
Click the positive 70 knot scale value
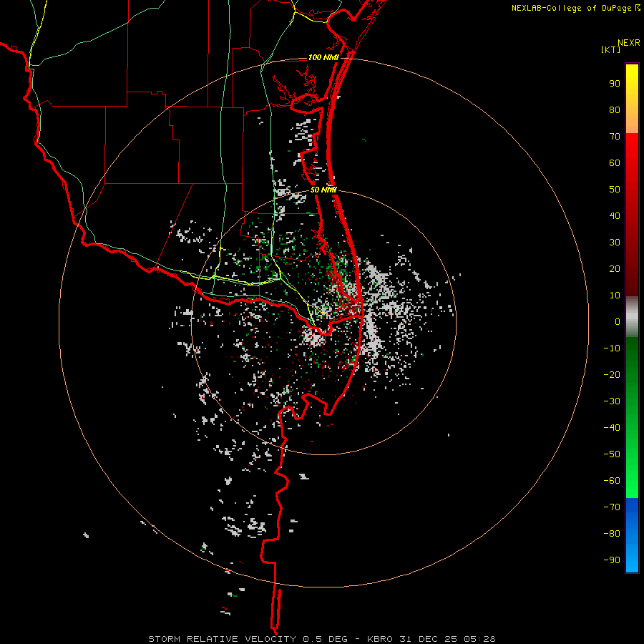click(615, 137)
